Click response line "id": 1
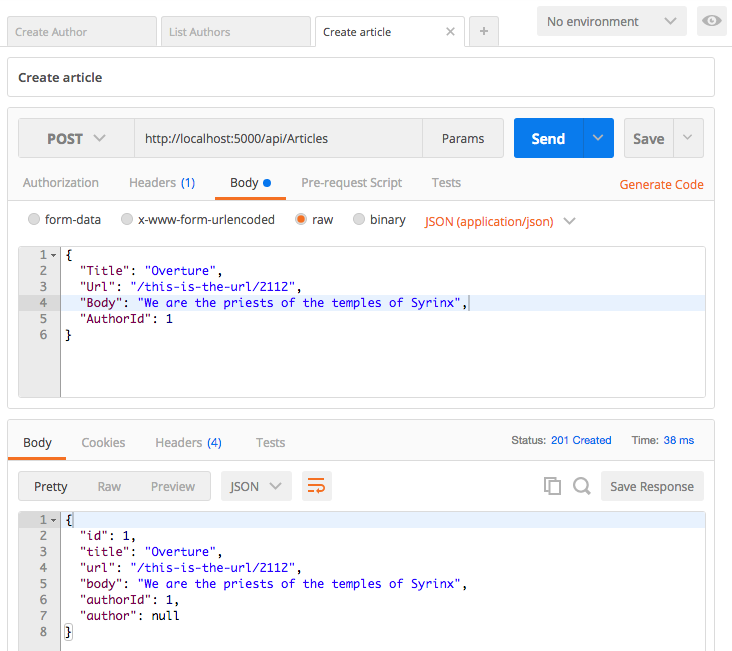The width and height of the screenshot is (732, 651). (107, 536)
